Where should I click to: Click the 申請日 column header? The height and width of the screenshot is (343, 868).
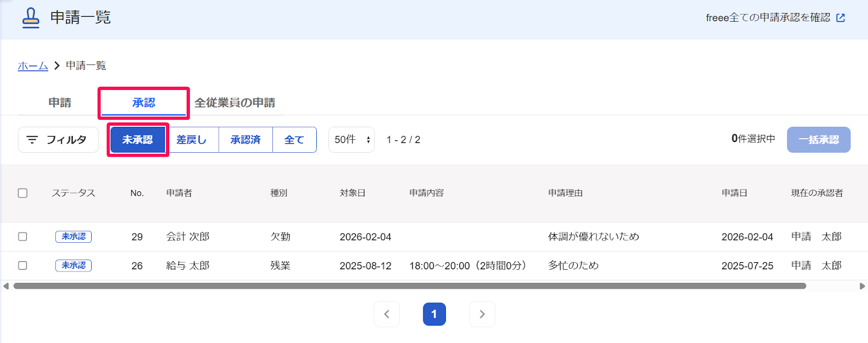pyautogui.click(x=735, y=193)
